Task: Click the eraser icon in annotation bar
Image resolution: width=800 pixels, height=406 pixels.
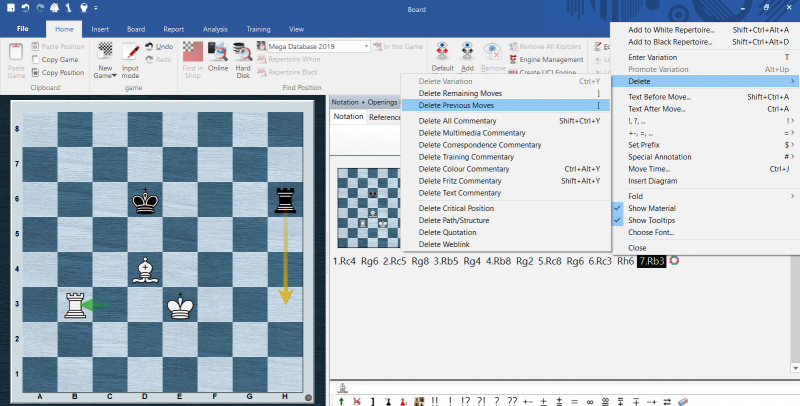Action: coord(683,401)
